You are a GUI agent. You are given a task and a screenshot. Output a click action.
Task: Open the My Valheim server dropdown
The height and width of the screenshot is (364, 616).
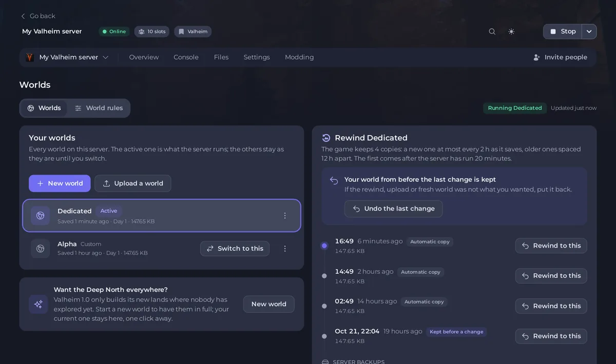coord(68,57)
